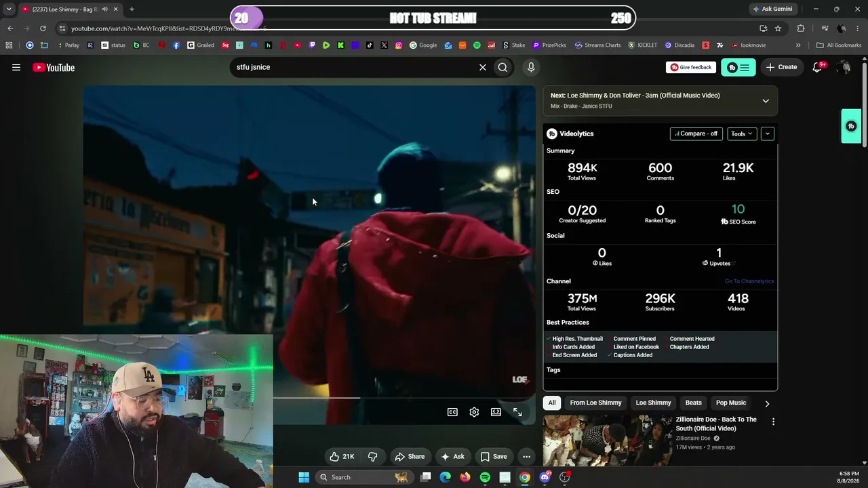The width and height of the screenshot is (868, 488).
Task: Open the Windows Start menu
Action: (x=304, y=477)
